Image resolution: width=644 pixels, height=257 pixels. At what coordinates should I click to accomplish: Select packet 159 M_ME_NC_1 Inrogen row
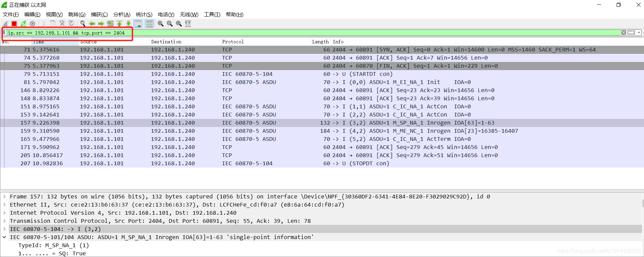(322, 131)
